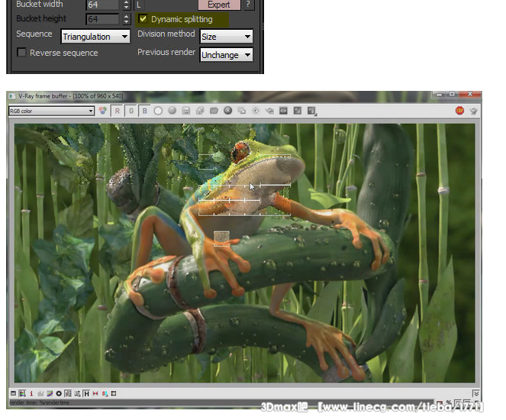The height and width of the screenshot is (420, 506).
Task: Enable track mouse while rendering icon
Action: pos(256,111)
